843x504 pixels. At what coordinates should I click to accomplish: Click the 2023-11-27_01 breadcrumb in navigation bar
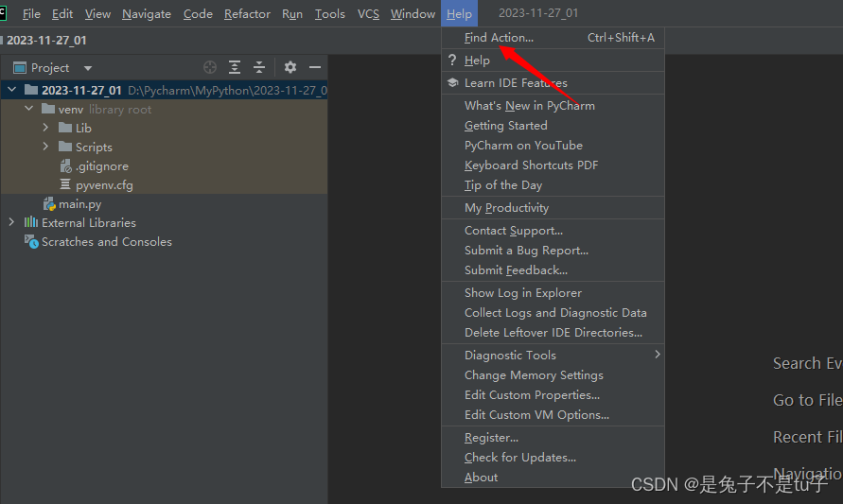coord(46,41)
